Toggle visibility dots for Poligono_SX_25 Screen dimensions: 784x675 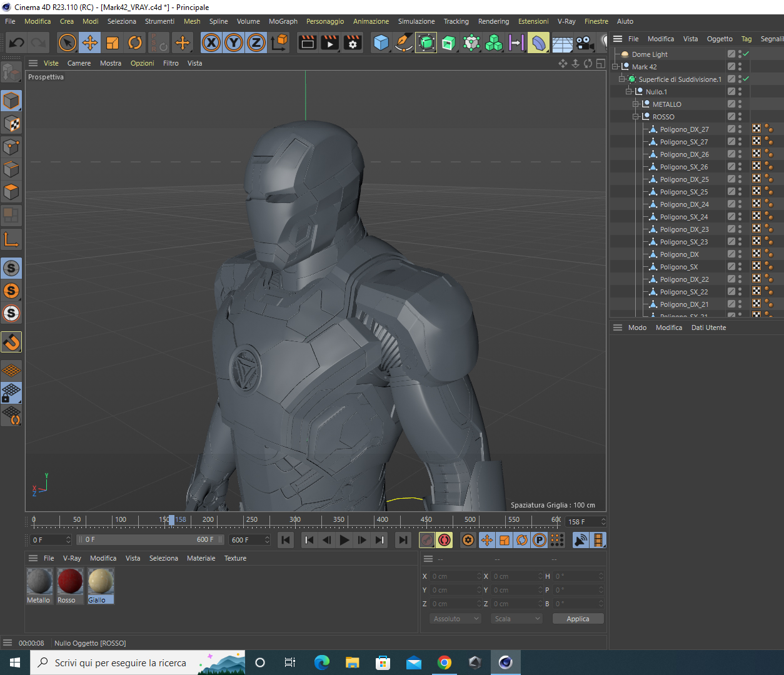(740, 192)
